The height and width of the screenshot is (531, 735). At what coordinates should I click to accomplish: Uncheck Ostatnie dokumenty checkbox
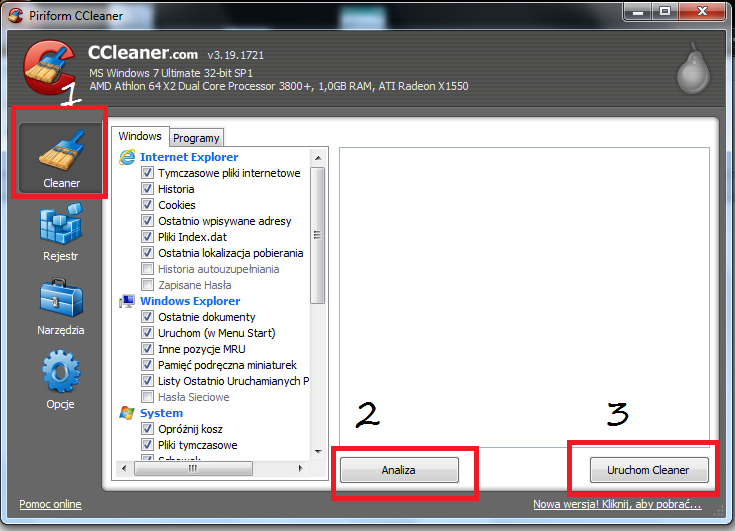(x=147, y=316)
